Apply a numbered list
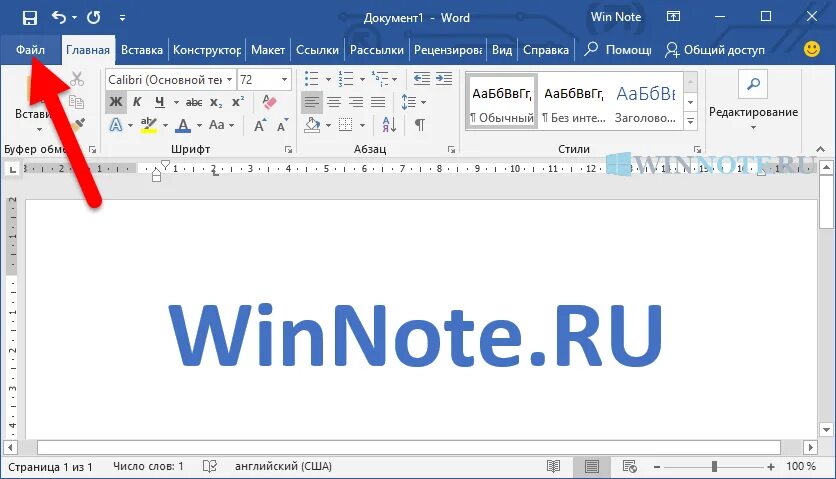 pos(345,79)
